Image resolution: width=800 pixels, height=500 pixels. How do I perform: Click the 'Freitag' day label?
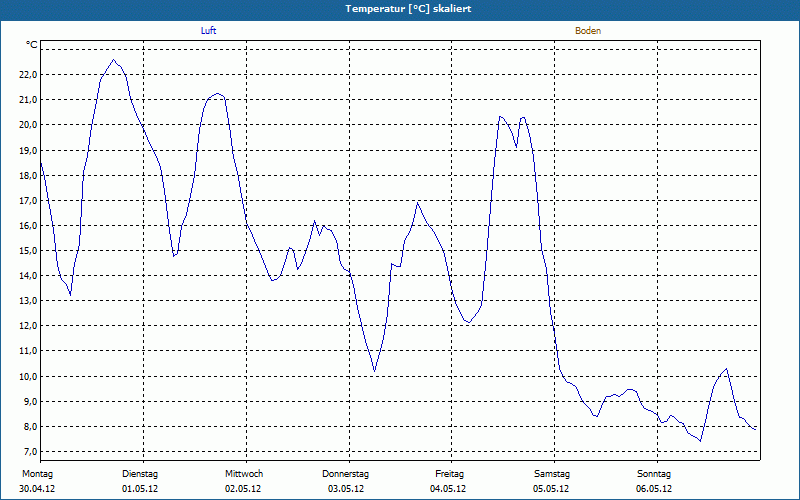point(449,474)
